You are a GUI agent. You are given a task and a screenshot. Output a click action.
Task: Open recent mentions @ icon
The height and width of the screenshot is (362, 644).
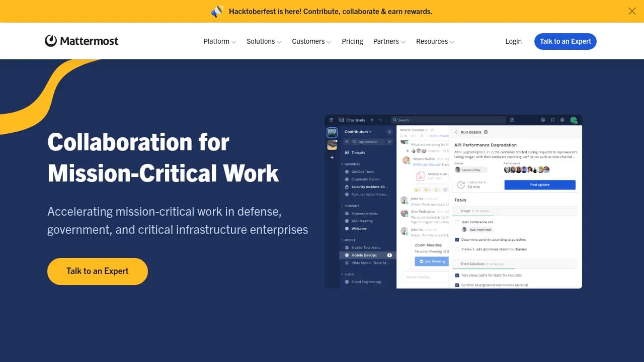tap(543, 120)
